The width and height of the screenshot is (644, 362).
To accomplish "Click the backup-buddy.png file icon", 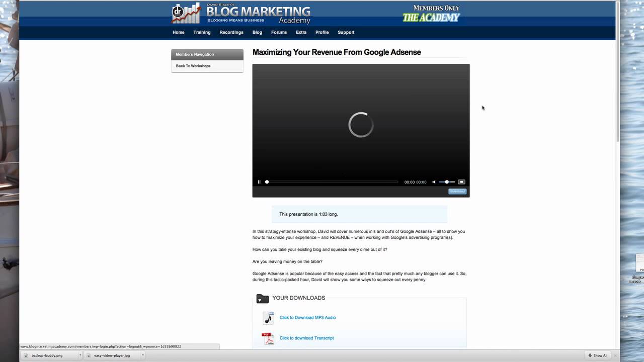I will coord(26,355).
